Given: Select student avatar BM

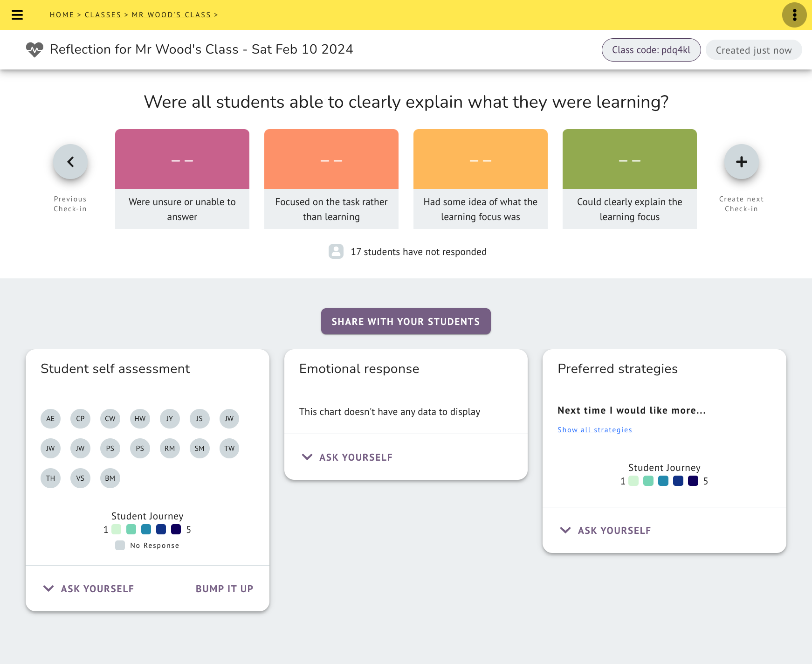Looking at the screenshot, I should pyautogui.click(x=110, y=478).
